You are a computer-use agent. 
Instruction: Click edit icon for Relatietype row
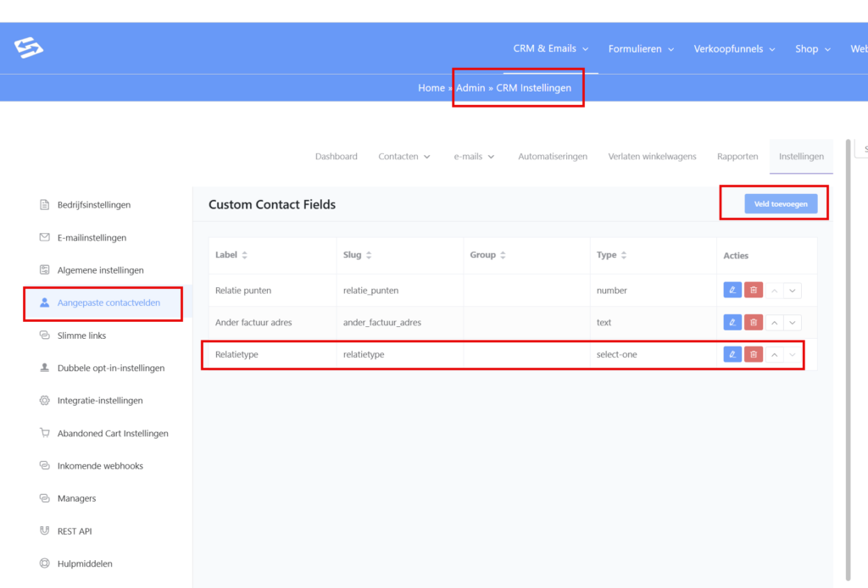coord(732,355)
